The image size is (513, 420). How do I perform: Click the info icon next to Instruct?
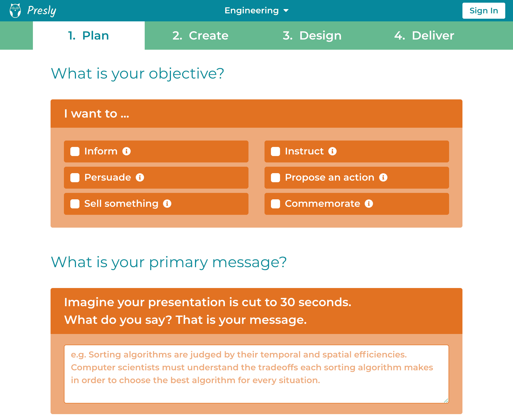coord(332,151)
